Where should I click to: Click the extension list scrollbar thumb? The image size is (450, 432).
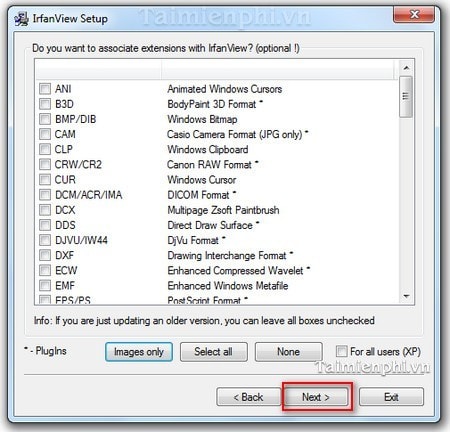tap(406, 97)
